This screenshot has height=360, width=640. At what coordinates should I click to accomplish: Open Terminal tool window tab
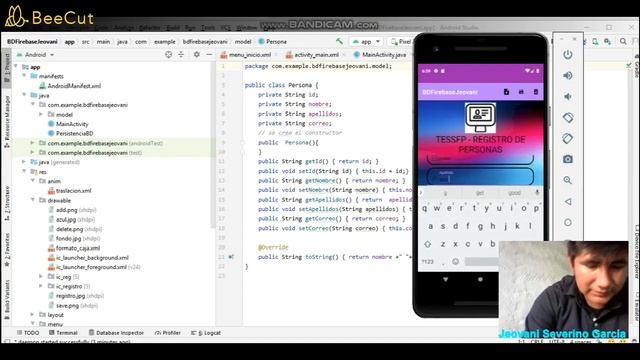pos(63,333)
